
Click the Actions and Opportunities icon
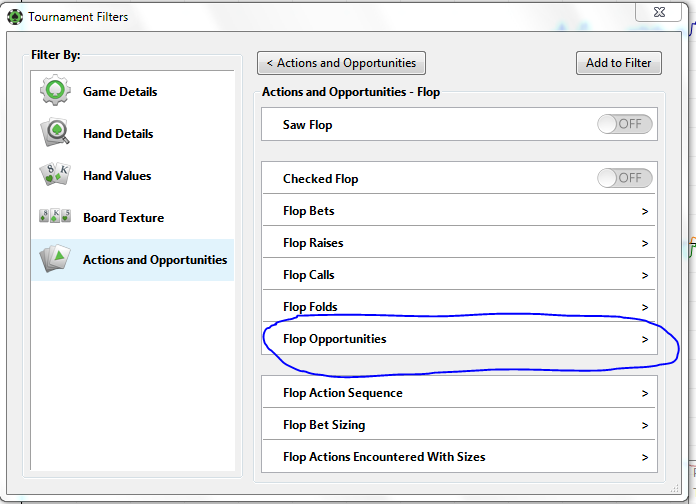(x=56, y=260)
